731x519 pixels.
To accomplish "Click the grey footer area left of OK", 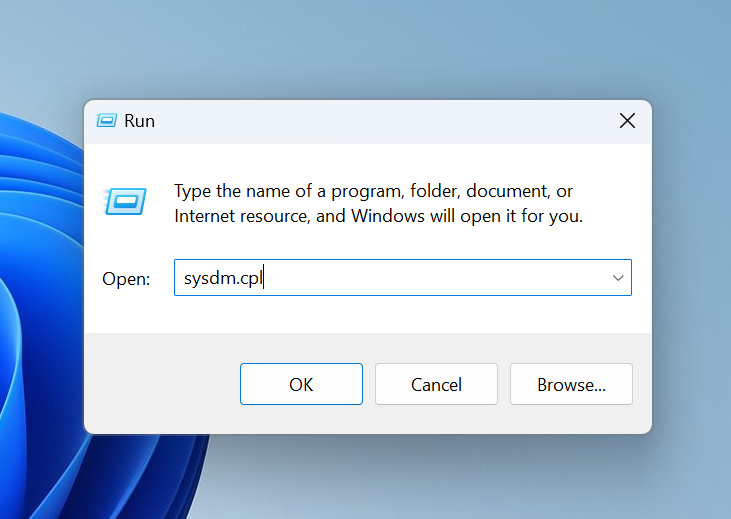I will [161, 384].
